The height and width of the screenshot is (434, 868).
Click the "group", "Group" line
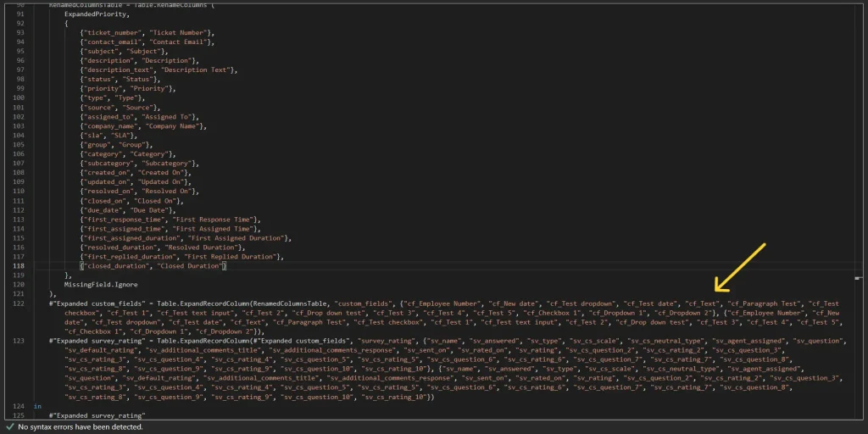tap(116, 145)
